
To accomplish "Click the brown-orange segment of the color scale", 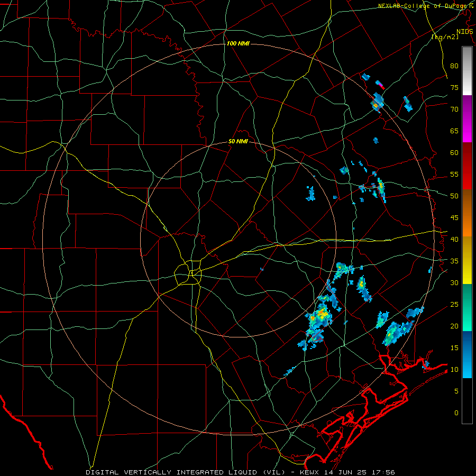I will click(x=467, y=213).
